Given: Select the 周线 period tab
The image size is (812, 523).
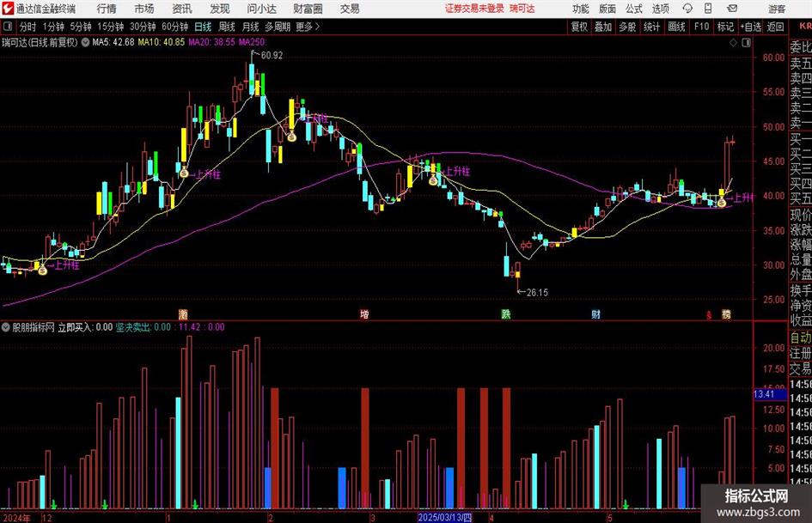Looking at the screenshot, I should pos(227,27).
